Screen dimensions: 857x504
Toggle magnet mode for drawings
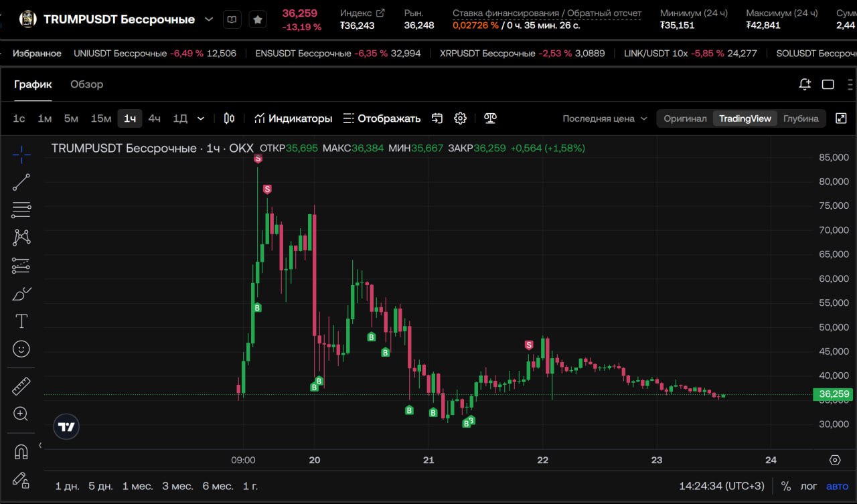(21, 452)
